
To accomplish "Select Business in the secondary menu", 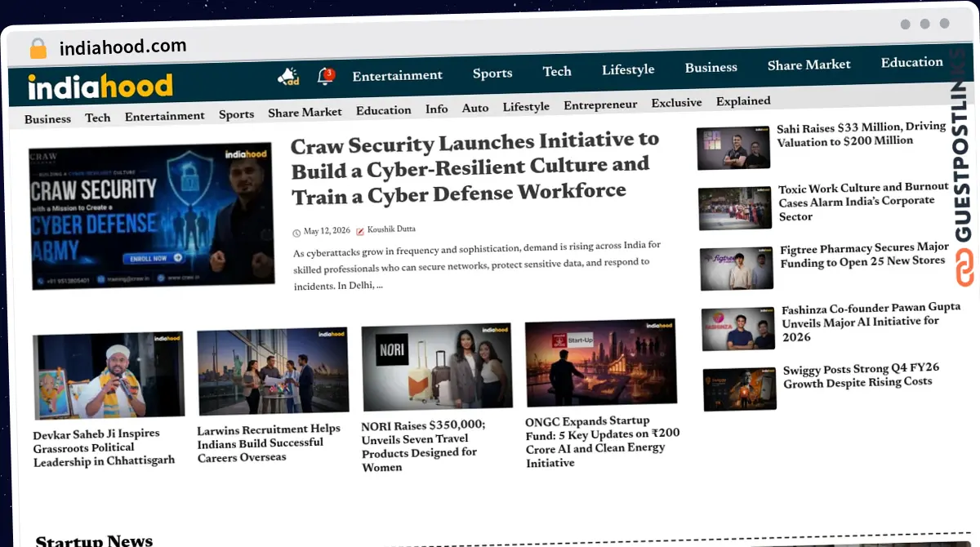I will (47, 118).
